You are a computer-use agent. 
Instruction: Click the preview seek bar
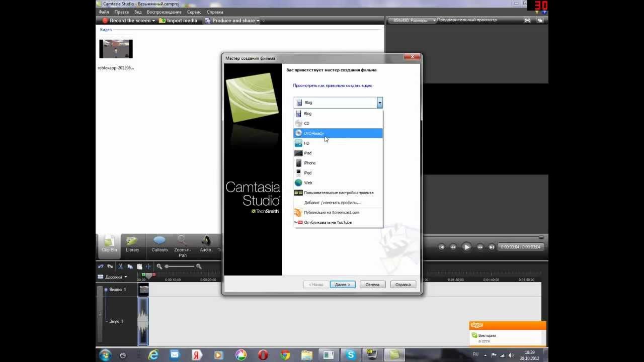(482, 237)
